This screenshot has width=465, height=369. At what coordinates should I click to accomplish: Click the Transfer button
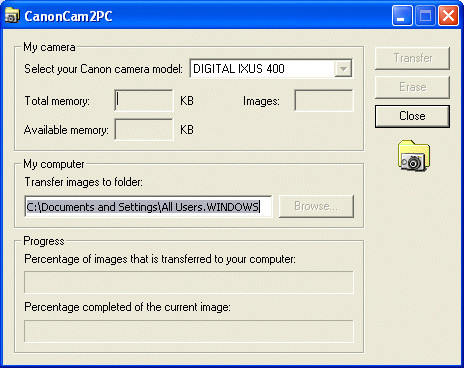click(412, 58)
